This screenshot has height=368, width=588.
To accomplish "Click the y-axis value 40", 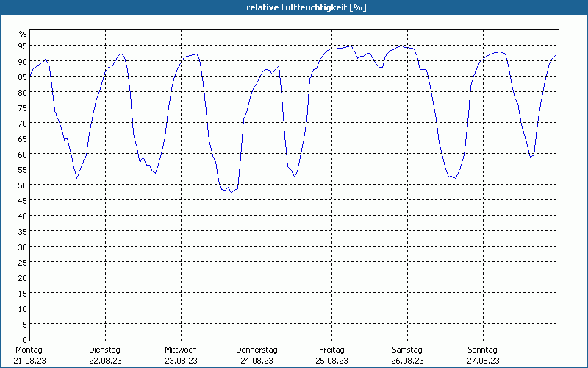I will pos(23,216).
